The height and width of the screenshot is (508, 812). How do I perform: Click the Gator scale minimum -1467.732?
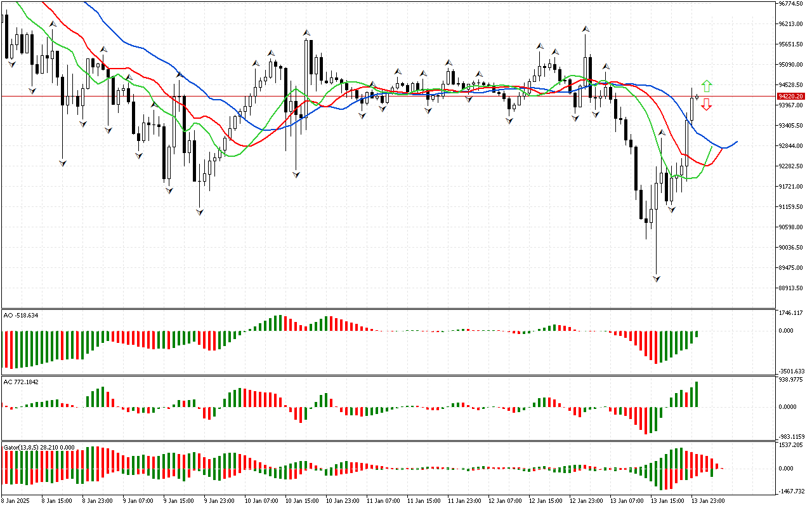(x=792, y=491)
